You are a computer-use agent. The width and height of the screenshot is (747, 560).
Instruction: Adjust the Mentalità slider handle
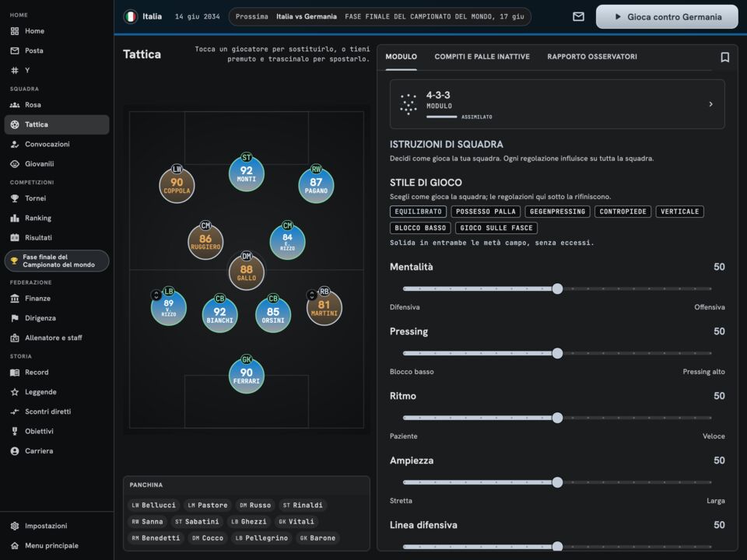point(557,289)
